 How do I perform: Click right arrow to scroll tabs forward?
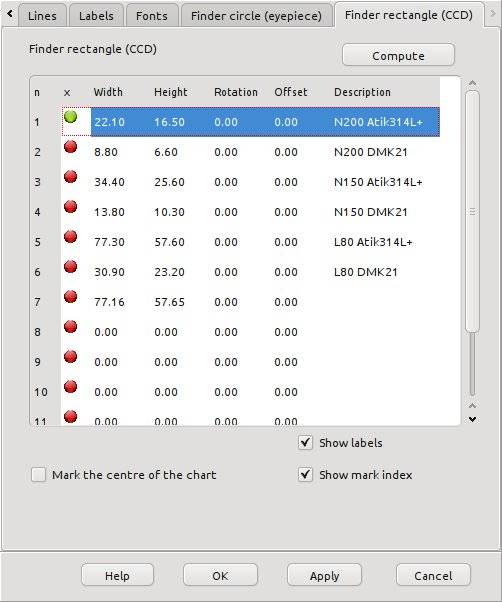click(493, 14)
